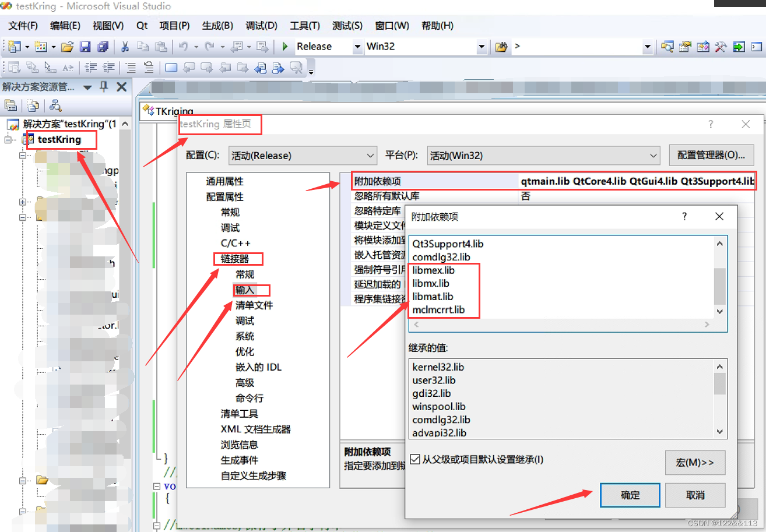The height and width of the screenshot is (532, 766).
Task: Click the Save All icon
Action: [x=103, y=47]
